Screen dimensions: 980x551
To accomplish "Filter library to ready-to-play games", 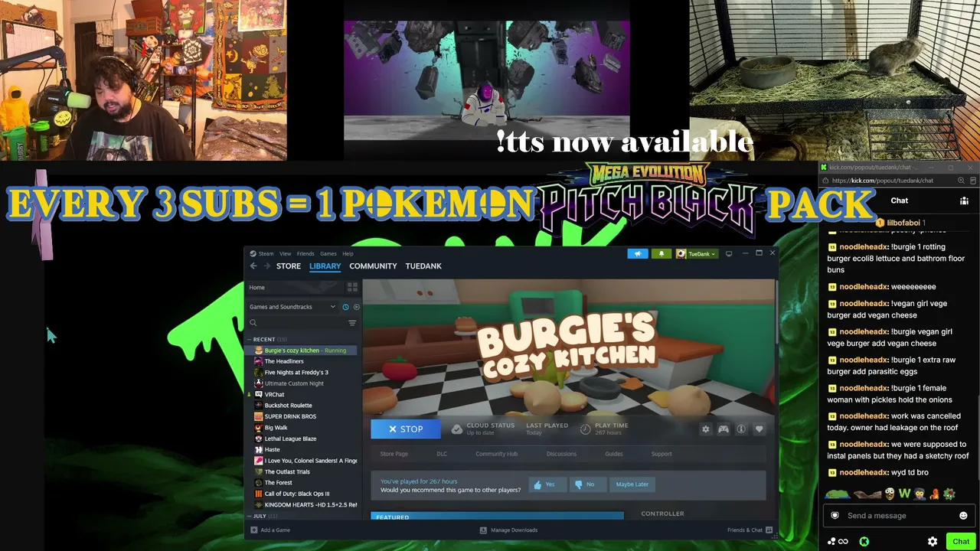I will point(356,307).
